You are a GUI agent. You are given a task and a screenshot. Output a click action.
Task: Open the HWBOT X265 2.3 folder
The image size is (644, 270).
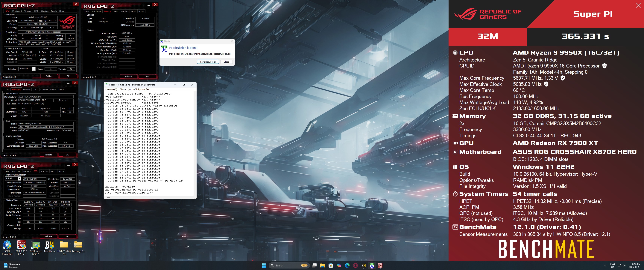click(x=64, y=248)
